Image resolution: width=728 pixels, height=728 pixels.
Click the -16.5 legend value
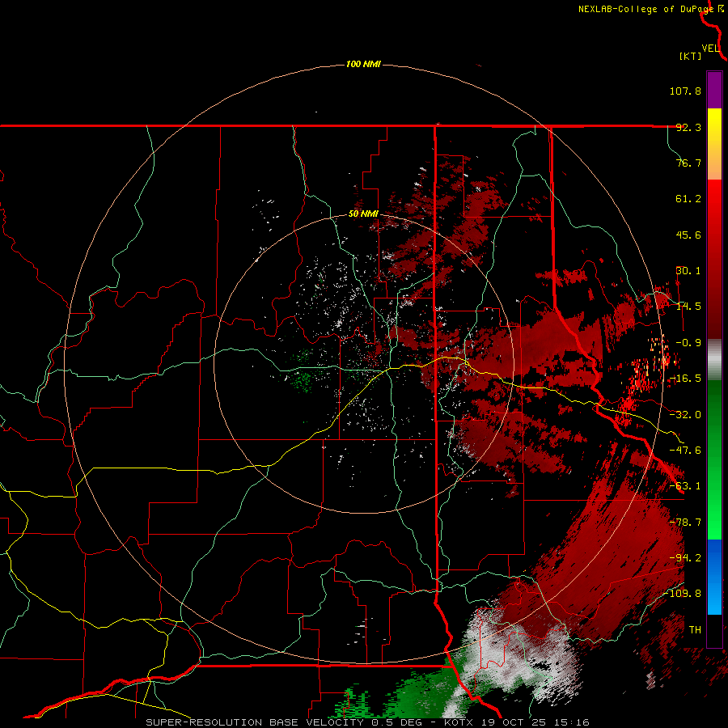coord(685,379)
